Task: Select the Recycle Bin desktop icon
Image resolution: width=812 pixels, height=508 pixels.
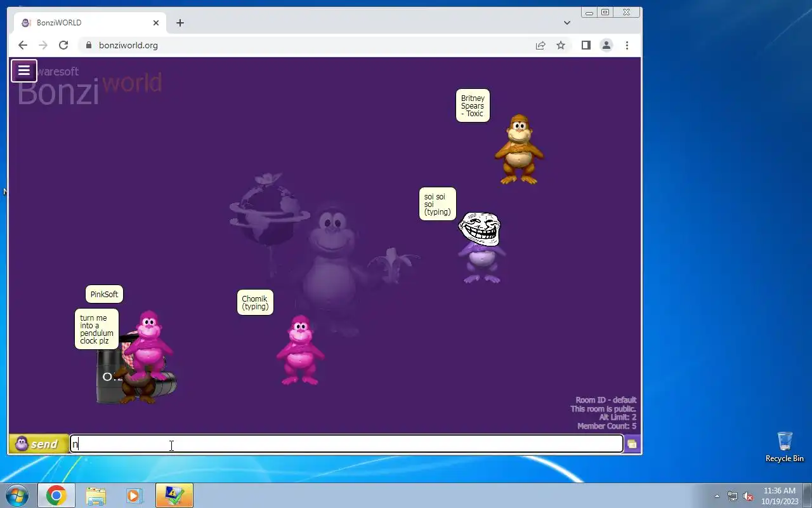Action: point(785,447)
